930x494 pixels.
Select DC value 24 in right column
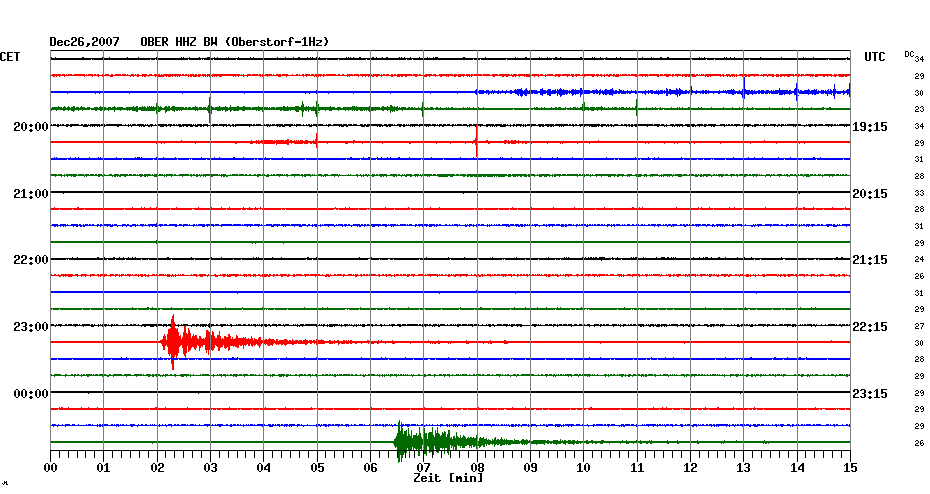pyautogui.click(x=919, y=260)
